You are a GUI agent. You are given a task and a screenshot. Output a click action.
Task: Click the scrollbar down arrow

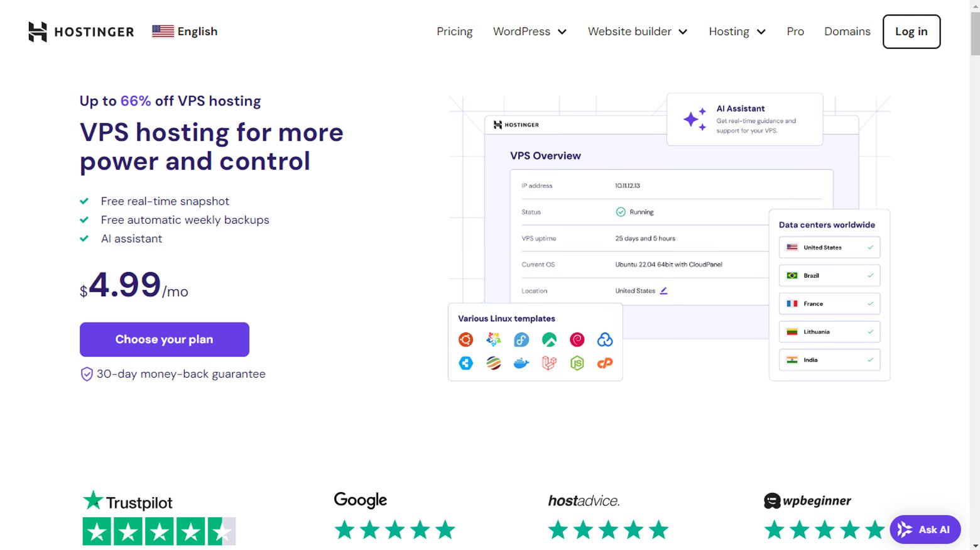[x=975, y=545]
